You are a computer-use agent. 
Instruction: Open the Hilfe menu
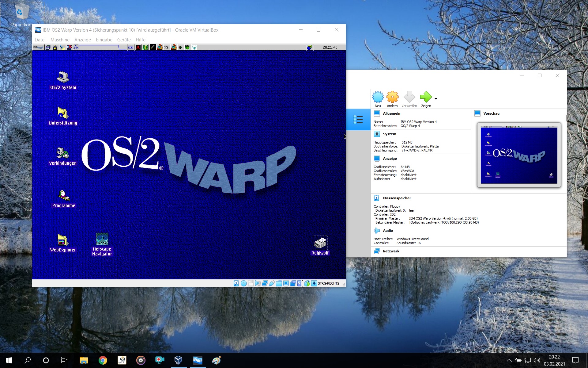[x=141, y=40]
